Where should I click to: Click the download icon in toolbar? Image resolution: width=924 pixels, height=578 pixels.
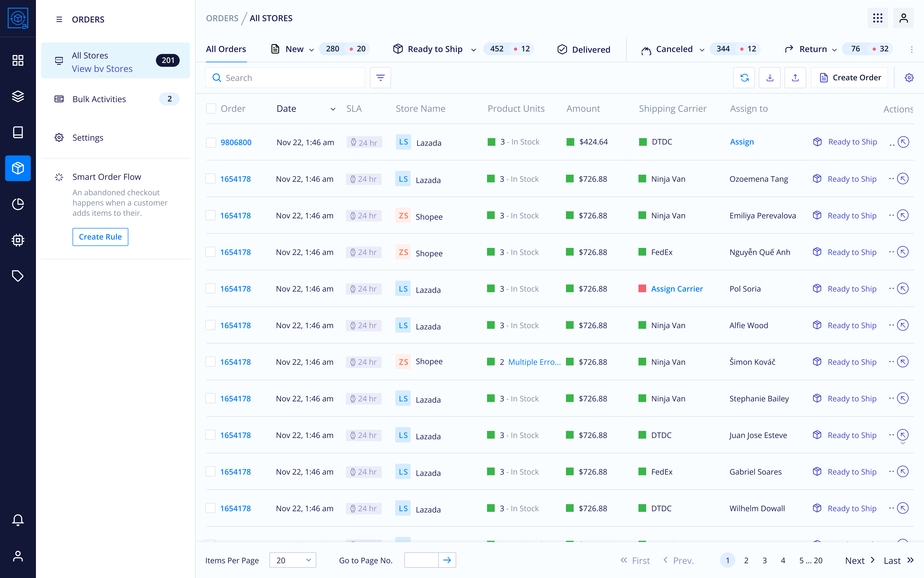[770, 77]
